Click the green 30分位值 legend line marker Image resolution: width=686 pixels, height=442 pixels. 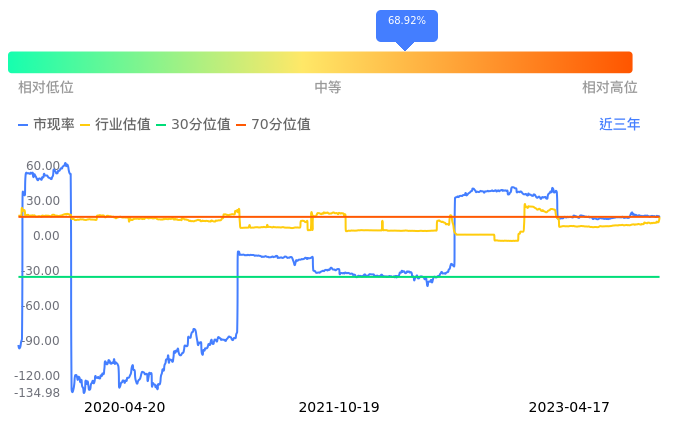[x=161, y=125]
